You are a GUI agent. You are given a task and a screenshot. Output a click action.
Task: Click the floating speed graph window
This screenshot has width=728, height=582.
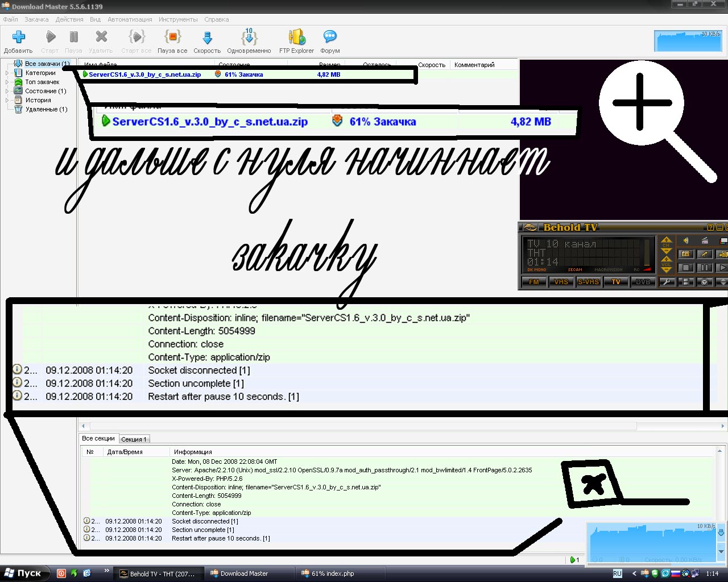[x=656, y=543]
